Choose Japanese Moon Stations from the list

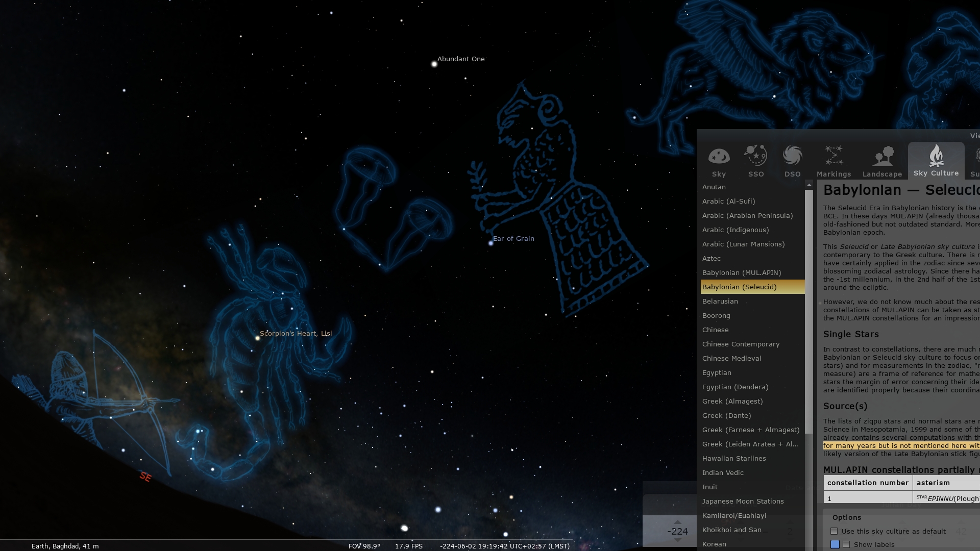point(743,501)
